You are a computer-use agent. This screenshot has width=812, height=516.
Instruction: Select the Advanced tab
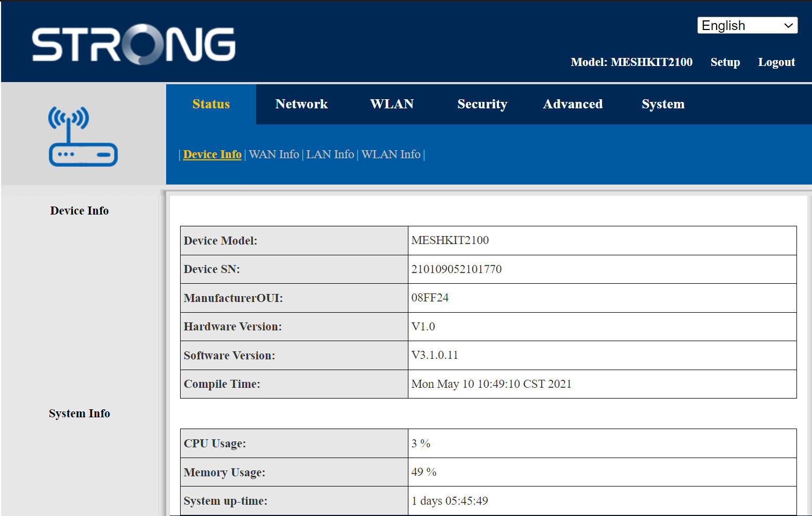pyautogui.click(x=573, y=104)
